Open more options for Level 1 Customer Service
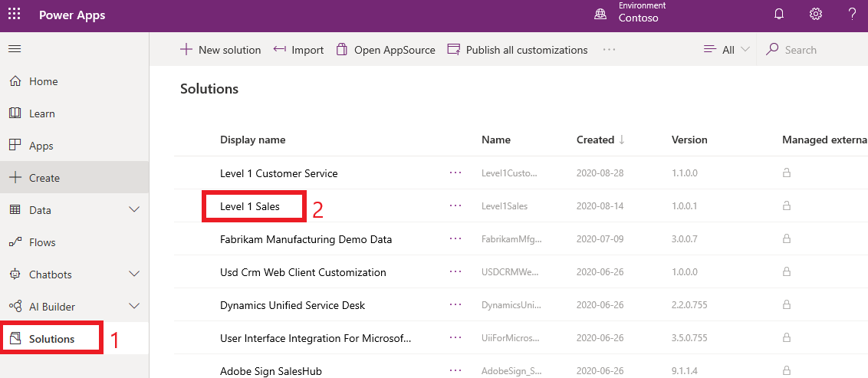Screen dimensions: 868x378 click(455, 173)
